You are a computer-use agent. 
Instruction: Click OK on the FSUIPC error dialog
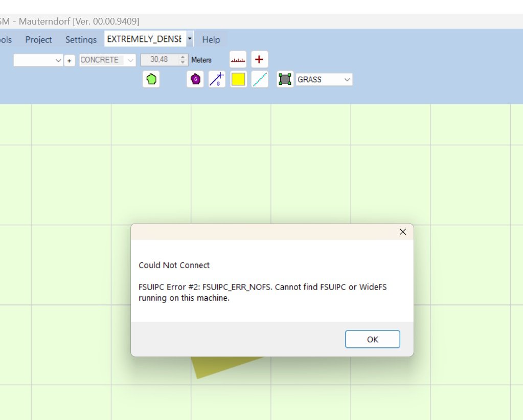click(372, 339)
